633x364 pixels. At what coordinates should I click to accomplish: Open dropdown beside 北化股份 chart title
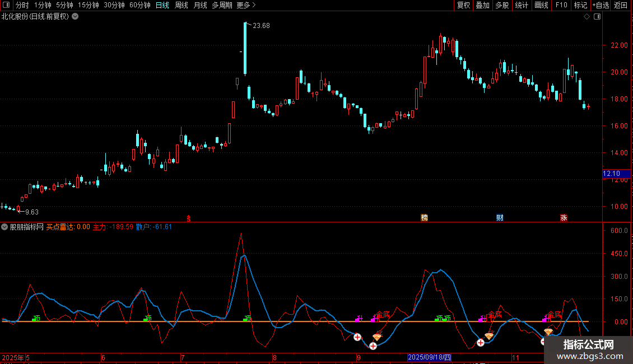click(75, 16)
